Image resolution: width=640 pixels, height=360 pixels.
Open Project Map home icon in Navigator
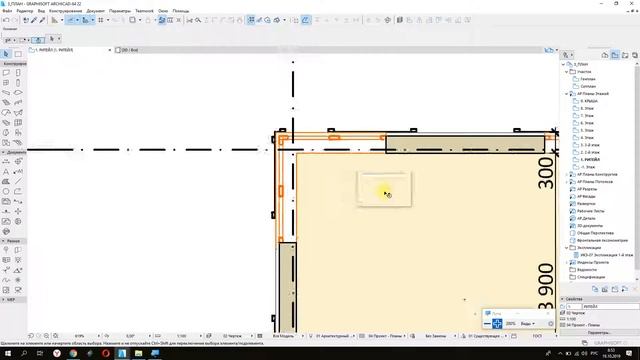click(x=605, y=55)
